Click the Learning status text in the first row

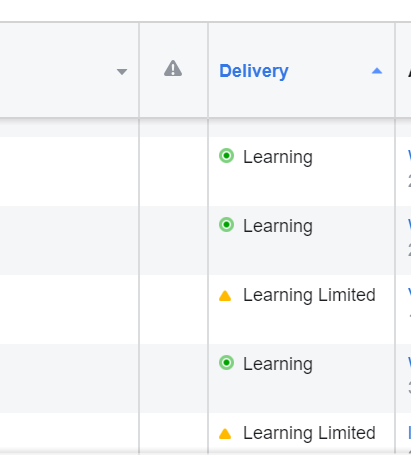pos(278,157)
